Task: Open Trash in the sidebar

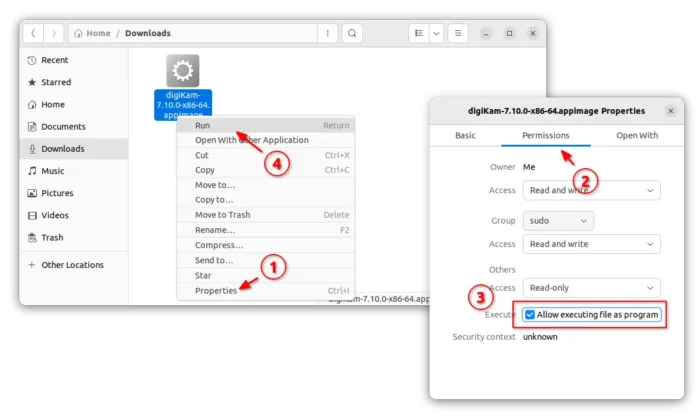Action: point(74,238)
